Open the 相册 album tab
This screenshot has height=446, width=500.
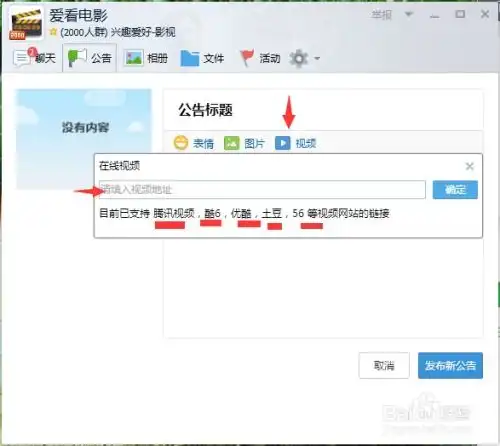click(146, 58)
